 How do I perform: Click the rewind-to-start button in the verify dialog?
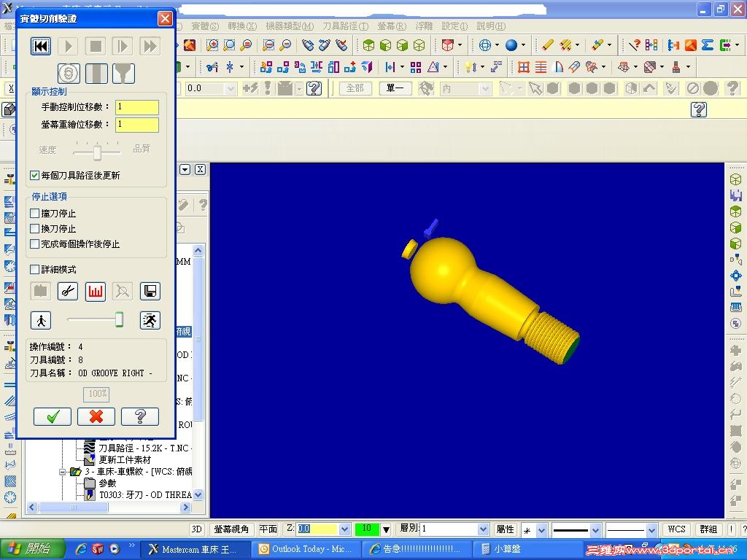[x=41, y=46]
